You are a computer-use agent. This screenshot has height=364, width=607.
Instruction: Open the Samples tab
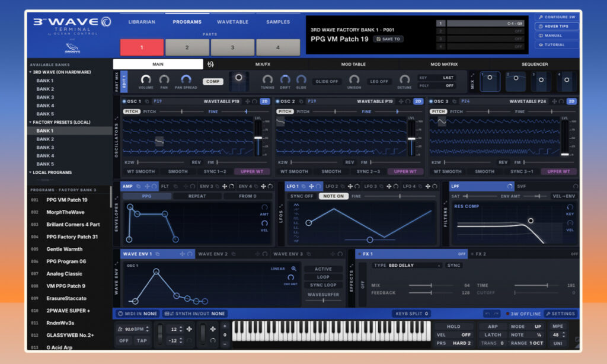(x=278, y=22)
